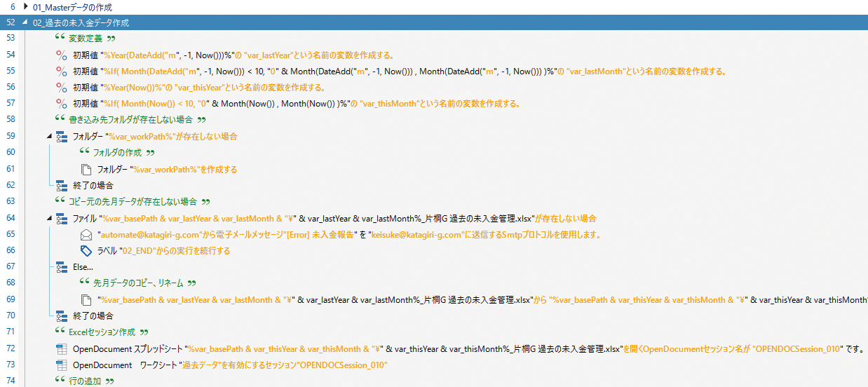
Task: Expand the 01_Masterデータの作成 region
Action: (x=25, y=7)
